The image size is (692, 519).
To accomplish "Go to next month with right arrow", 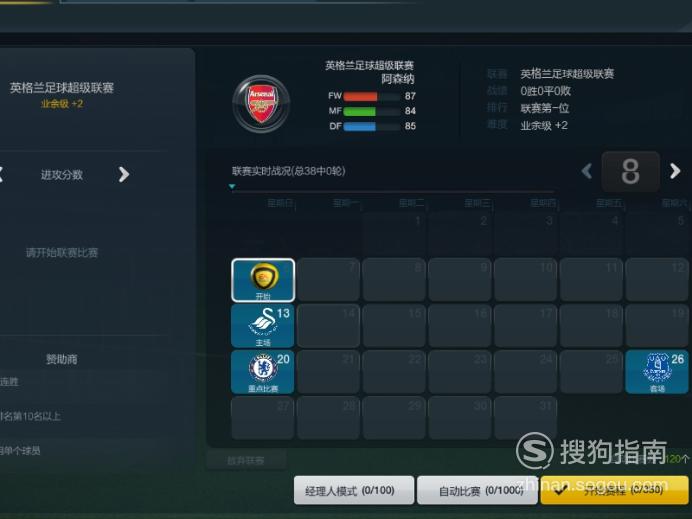I will click(x=675, y=171).
